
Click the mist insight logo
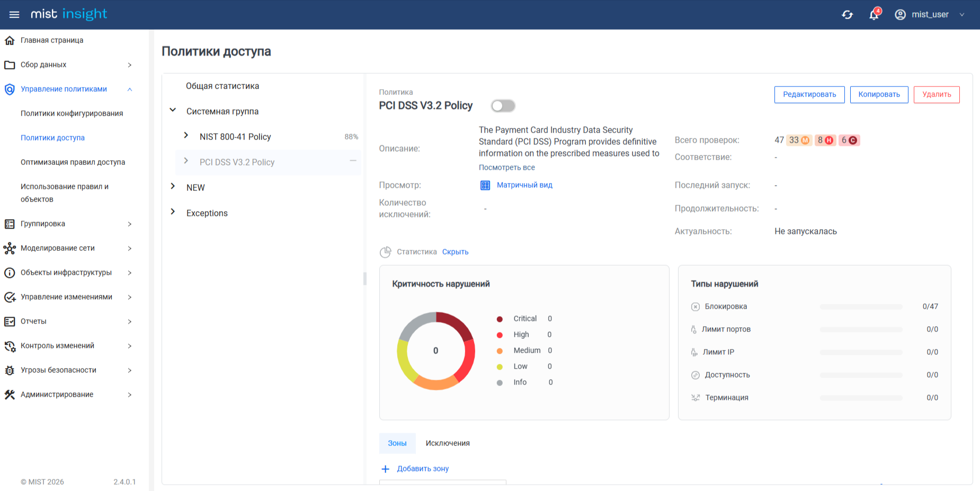[x=69, y=14]
